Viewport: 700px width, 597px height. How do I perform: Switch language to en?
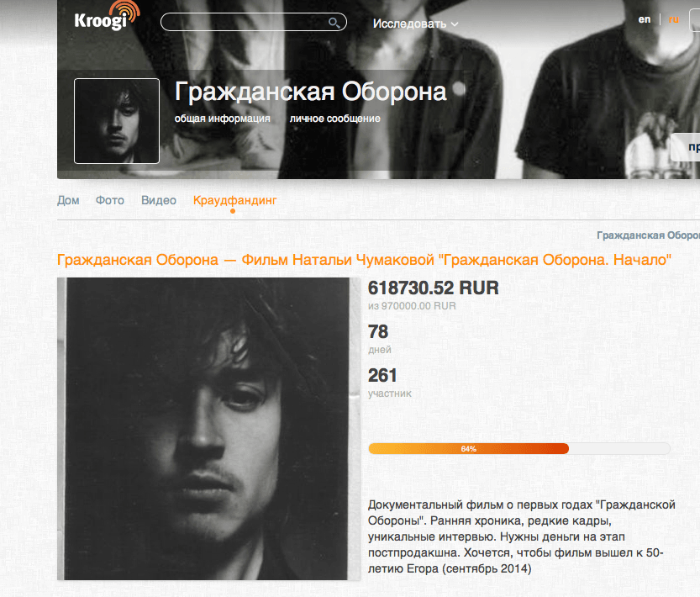645,19
